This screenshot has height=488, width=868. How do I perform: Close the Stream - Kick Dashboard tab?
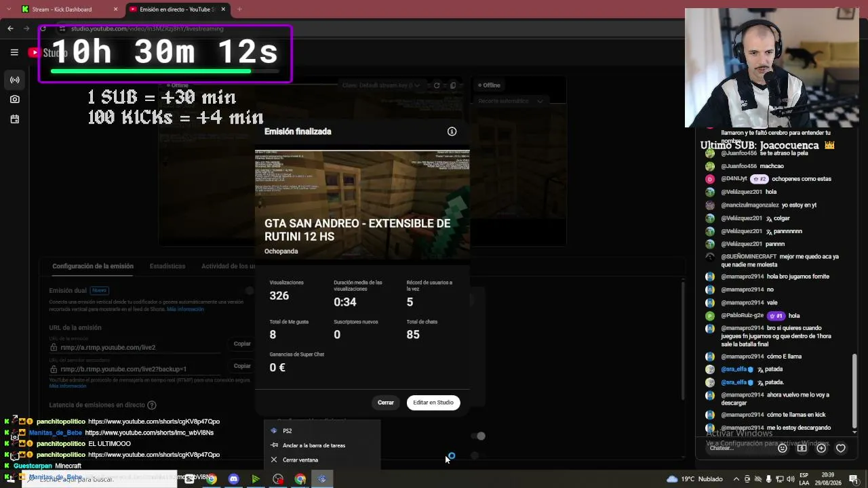tap(115, 9)
